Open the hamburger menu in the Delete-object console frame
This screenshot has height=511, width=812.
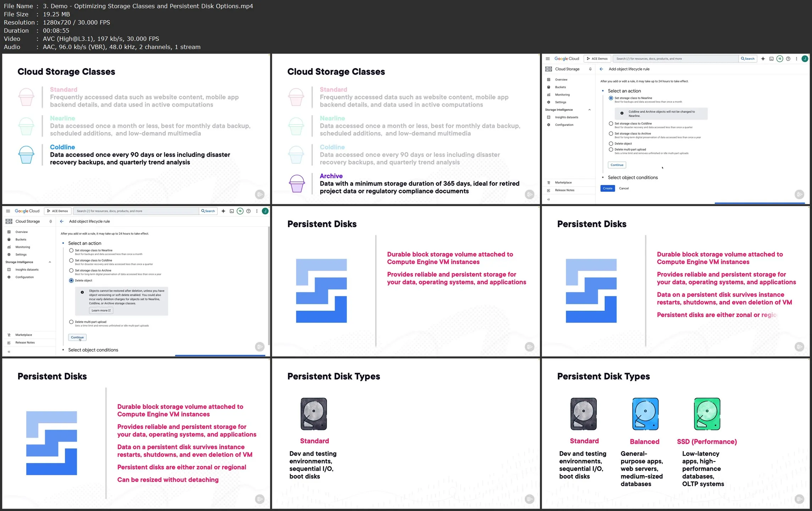pyautogui.click(x=8, y=211)
